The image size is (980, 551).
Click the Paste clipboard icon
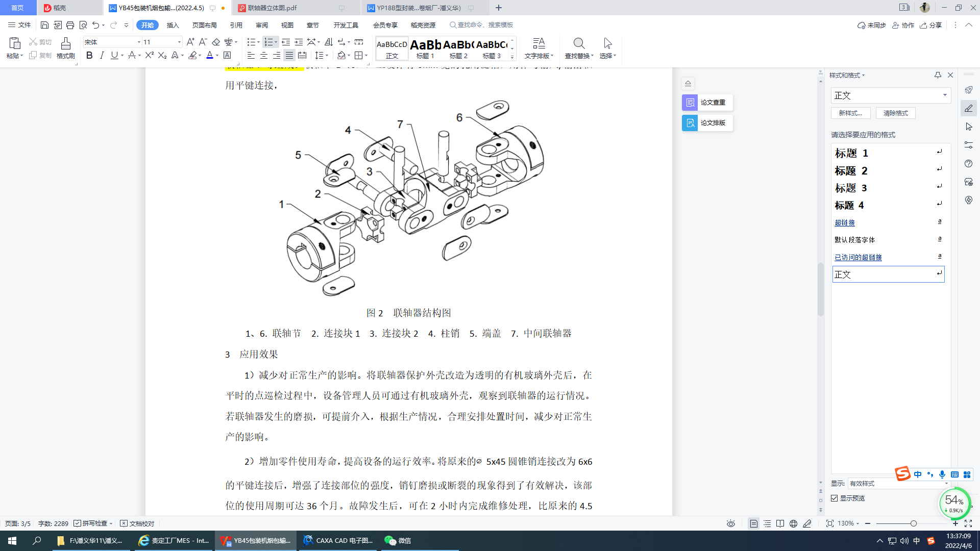coord(14,43)
